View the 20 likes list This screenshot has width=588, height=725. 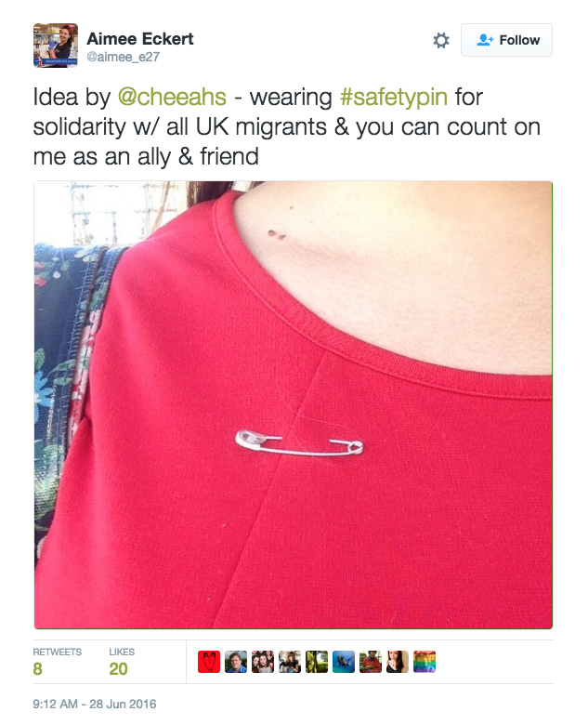[x=122, y=662]
